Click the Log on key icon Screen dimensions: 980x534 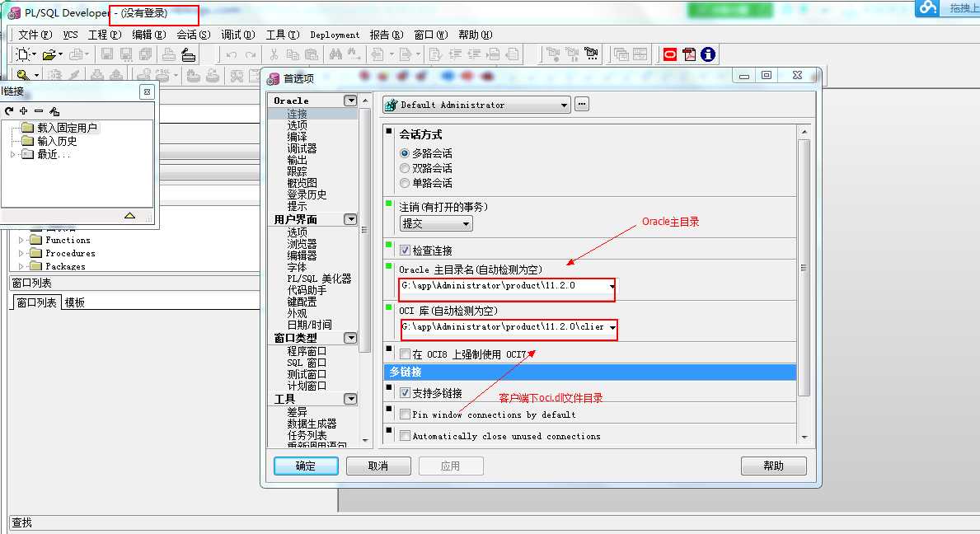[x=23, y=75]
